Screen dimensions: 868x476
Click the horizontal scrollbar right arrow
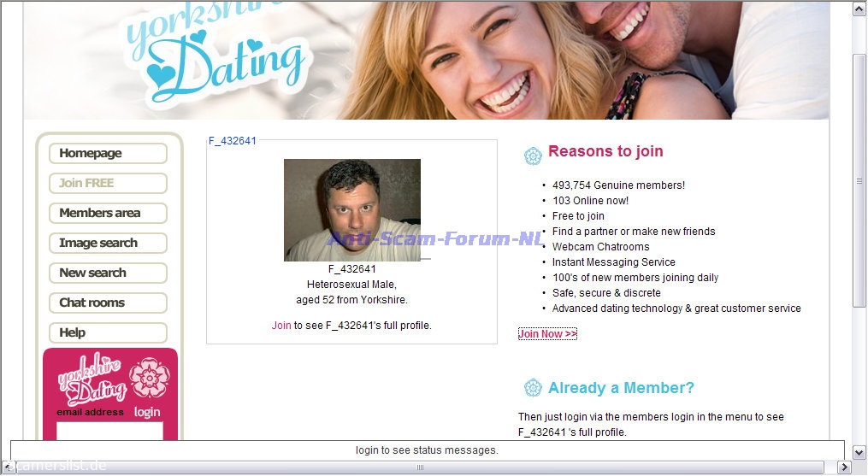tap(844, 467)
